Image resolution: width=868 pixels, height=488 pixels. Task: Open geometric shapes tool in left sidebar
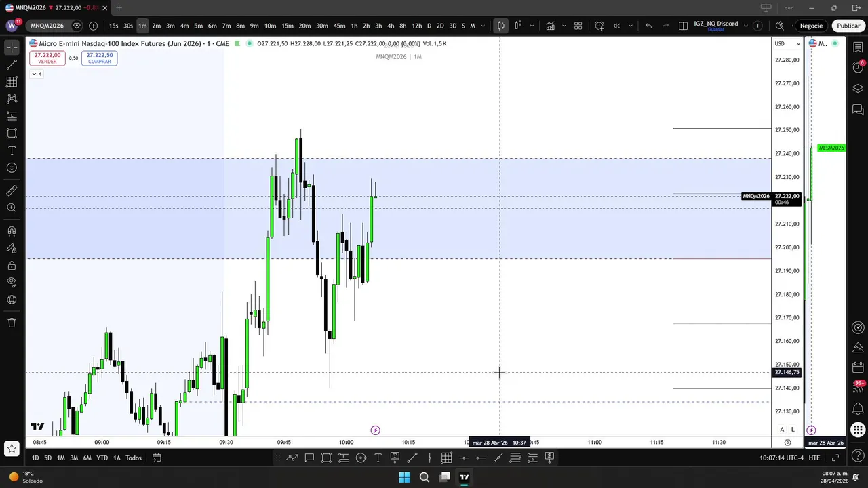(x=12, y=134)
